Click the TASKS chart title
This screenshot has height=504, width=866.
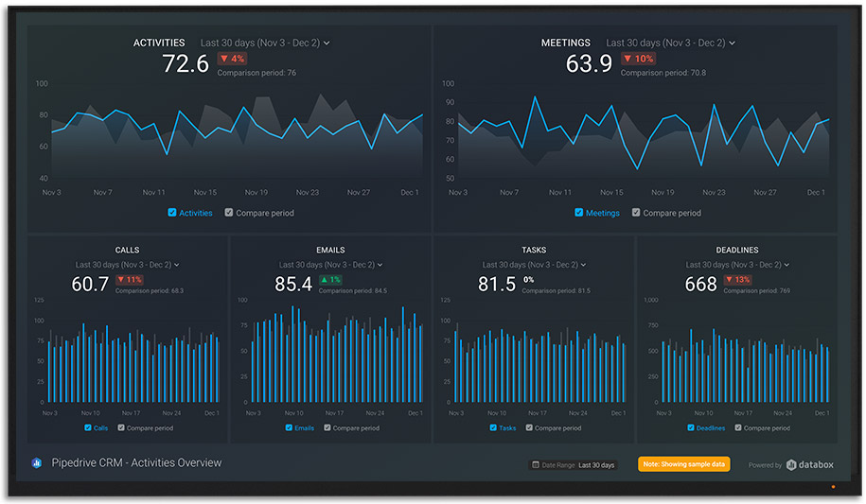click(x=534, y=250)
